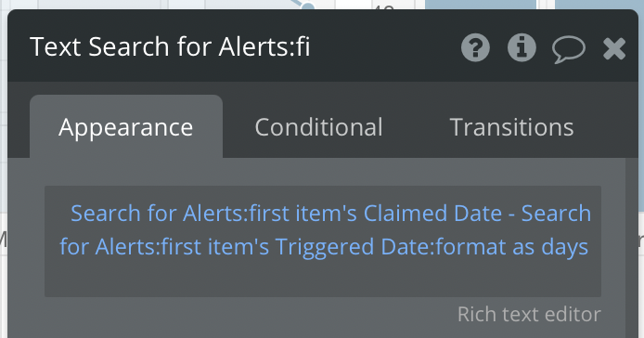Click the empty space below the expression text

pos(322,279)
